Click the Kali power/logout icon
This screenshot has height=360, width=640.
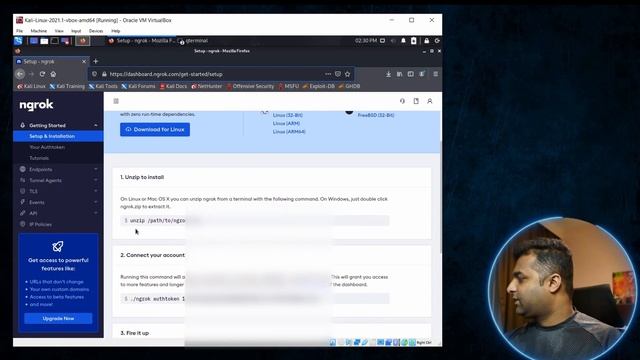coord(437,41)
